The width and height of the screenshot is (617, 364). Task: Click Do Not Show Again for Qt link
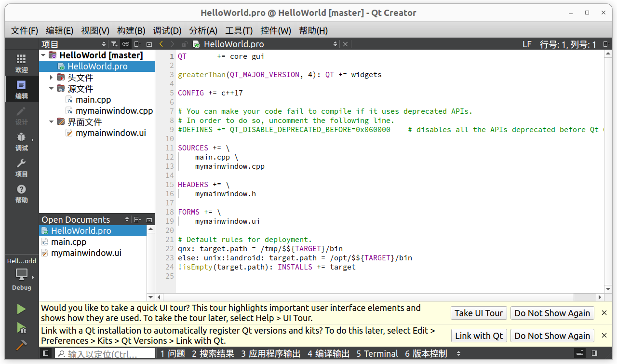tap(552, 336)
